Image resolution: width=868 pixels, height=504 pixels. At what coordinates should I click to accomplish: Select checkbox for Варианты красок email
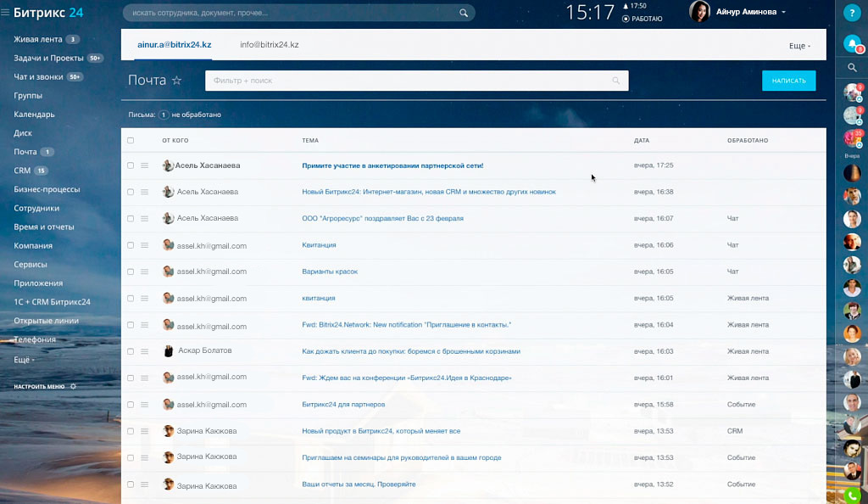click(x=131, y=272)
